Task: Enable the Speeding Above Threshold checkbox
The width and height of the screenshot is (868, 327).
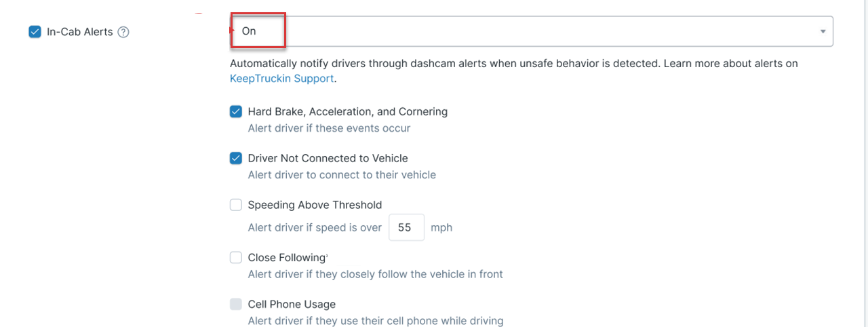Action: click(x=236, y=205)
